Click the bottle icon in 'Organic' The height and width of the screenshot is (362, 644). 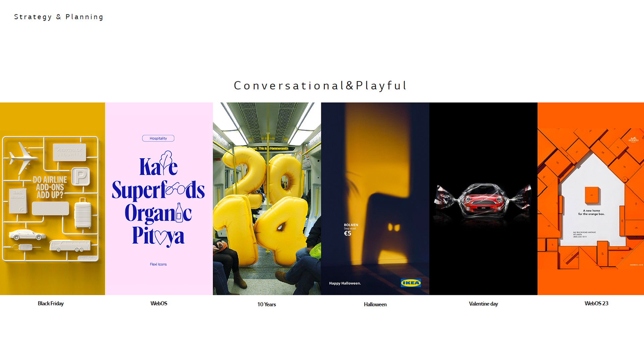tap(179, 212)
